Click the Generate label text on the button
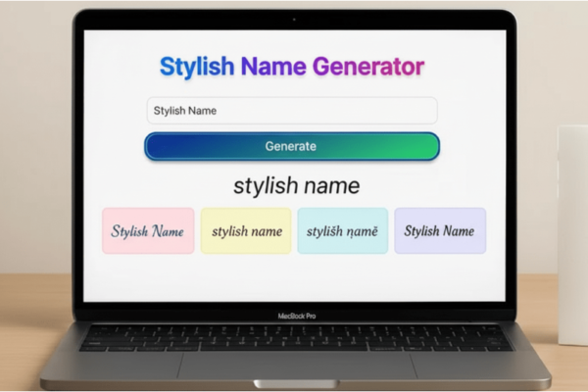 pos(291,146)
